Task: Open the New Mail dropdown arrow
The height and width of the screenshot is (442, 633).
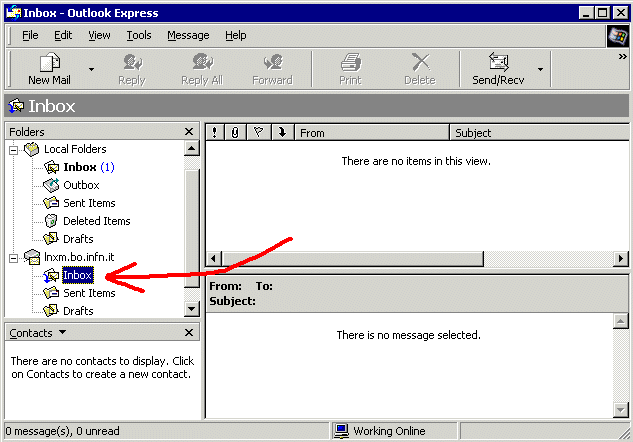Action: click(92, 69)
